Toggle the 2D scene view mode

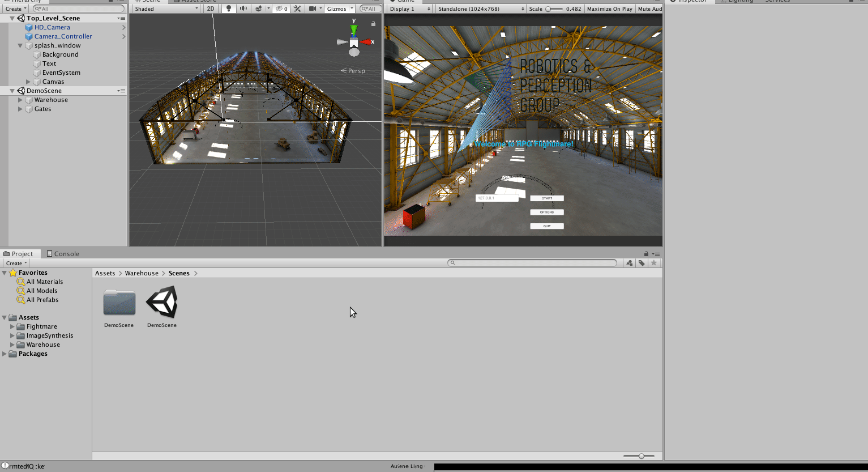pos(211,8)
